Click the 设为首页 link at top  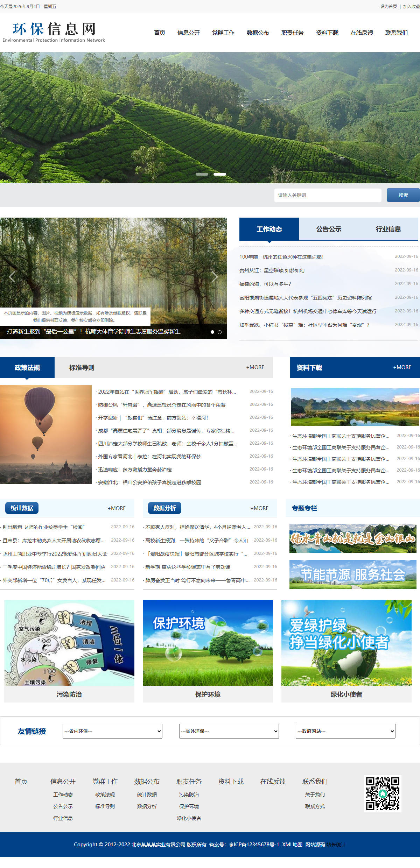click(x=388, y=6)
